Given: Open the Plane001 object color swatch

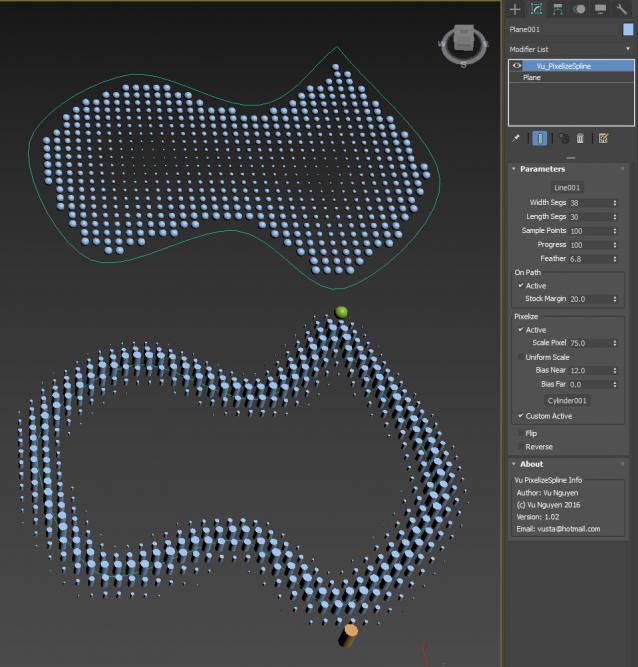Looking at the screenshot, I should point(628,29).
